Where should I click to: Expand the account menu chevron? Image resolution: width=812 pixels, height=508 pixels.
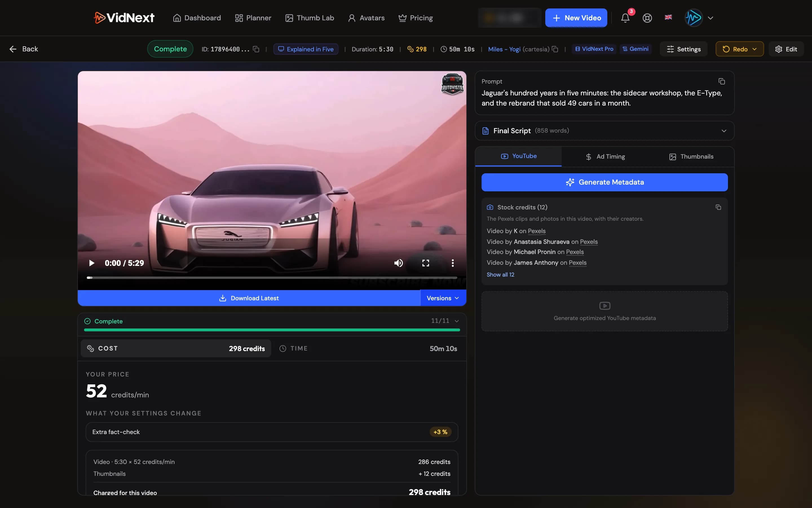pyautogui.click(x=710, y=18)
